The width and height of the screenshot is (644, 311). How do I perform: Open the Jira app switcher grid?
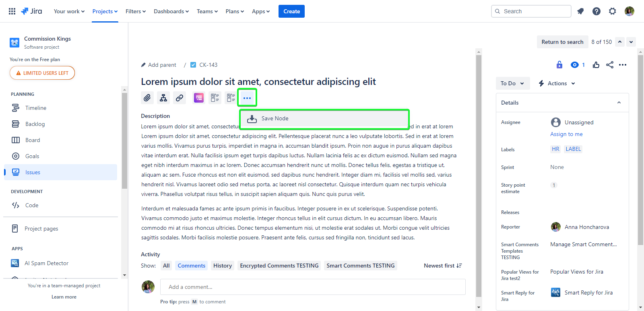point(12,11)
